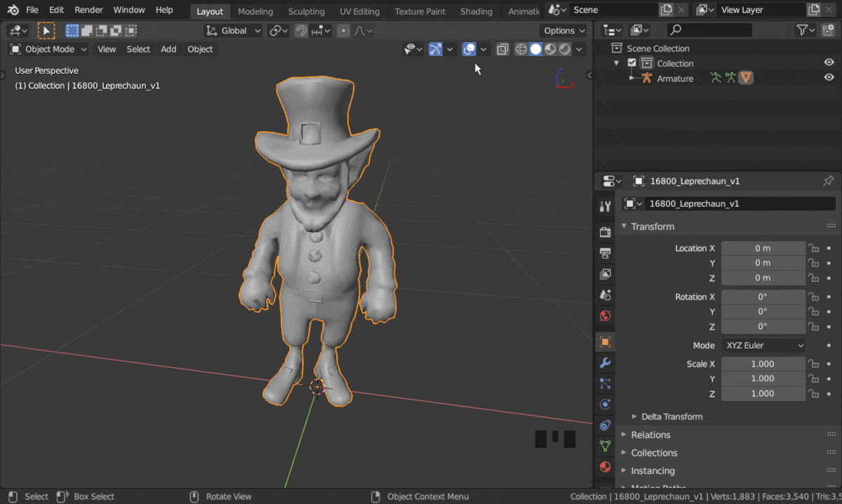Set selection mode to new selection
Image resolution: width=842 pixels, height=504 pixels.
pos(72,30)
